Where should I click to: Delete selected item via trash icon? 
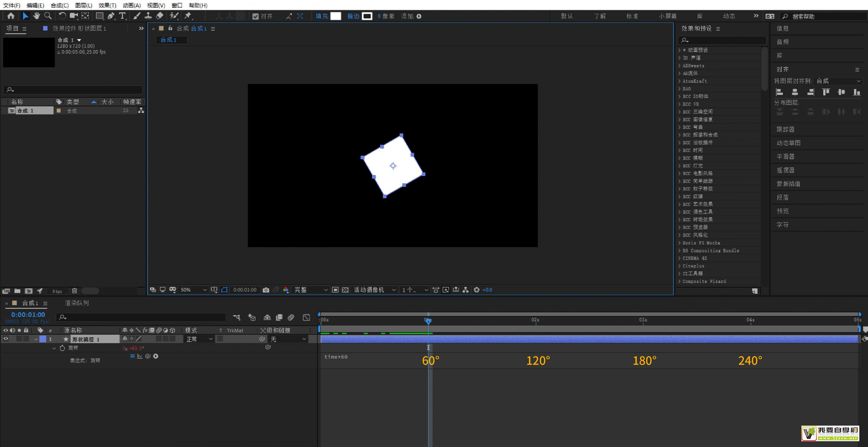[x=74, y=291]
